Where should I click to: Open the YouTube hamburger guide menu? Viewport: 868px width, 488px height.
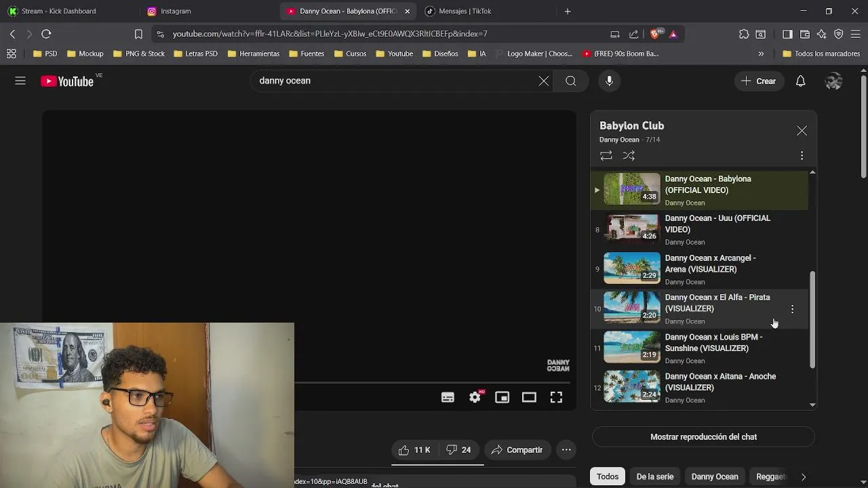pyautogui.click(x=20, y=81)
